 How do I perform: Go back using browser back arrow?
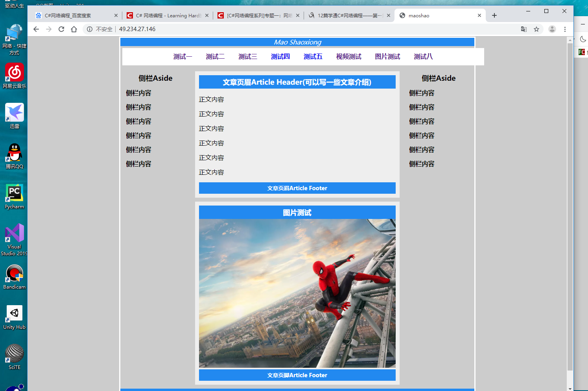click(36, 29)
